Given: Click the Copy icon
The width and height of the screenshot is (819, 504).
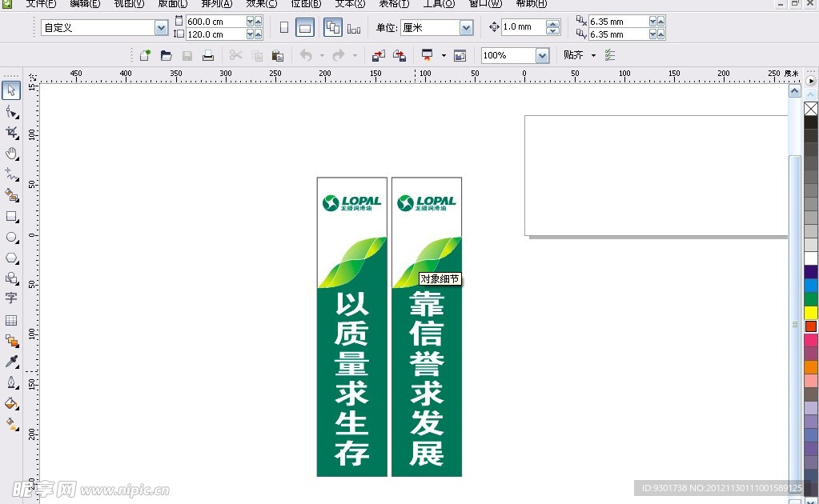Looking at the screenshot, I should coord(256,55).
